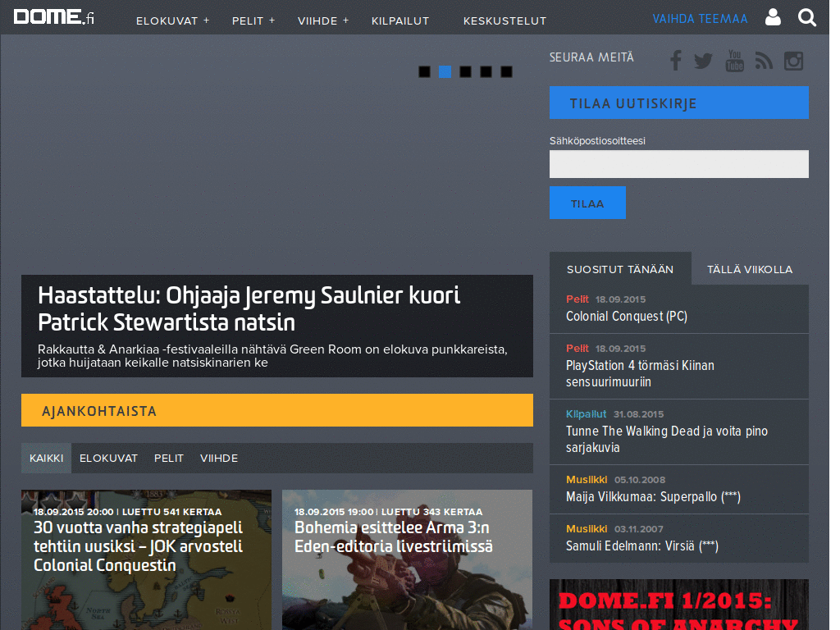
Task: Open the Colonial Conquestin article thumbnail
Action: click(x=146, y=559)
